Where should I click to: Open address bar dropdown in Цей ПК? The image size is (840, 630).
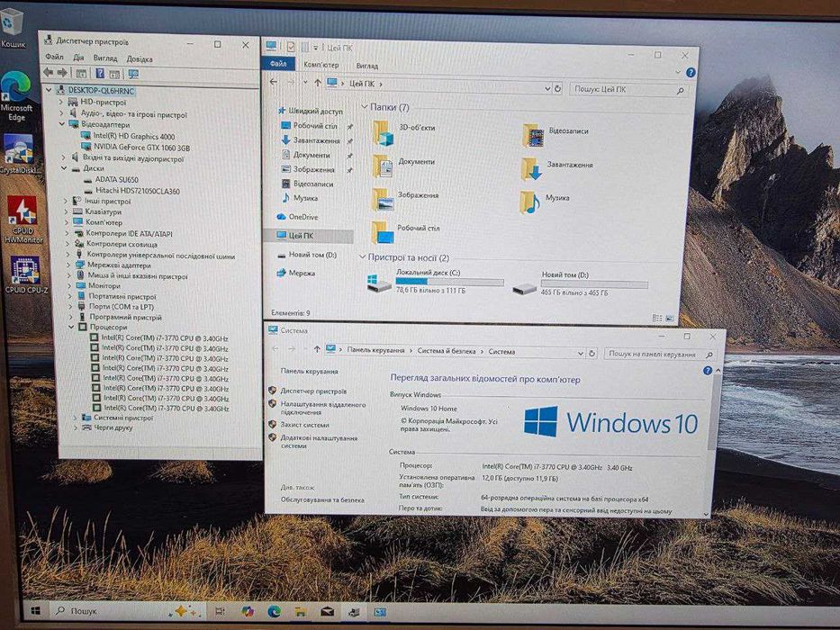coord(547,89)
